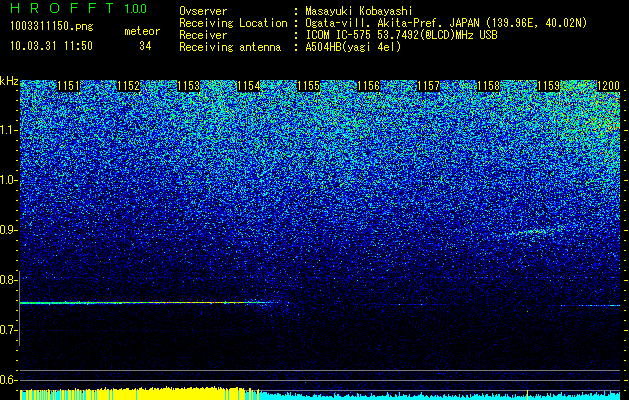Click the 1156 time marker
The width and height of the screenshot is (629, 400).
(368, 86)
